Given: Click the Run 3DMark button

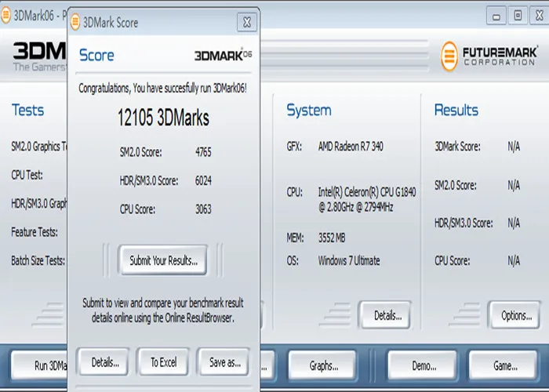Looking at the screenshot, I should pos(39,365).
